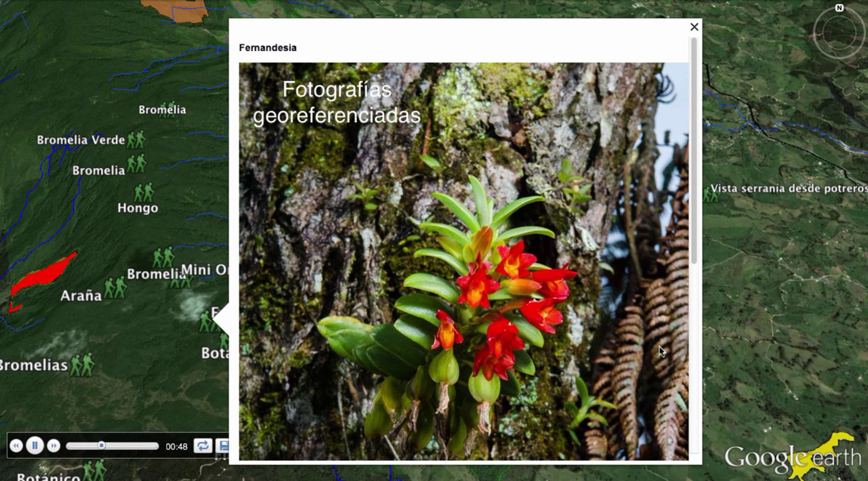Rewind the tour with back button

(16, 446)
